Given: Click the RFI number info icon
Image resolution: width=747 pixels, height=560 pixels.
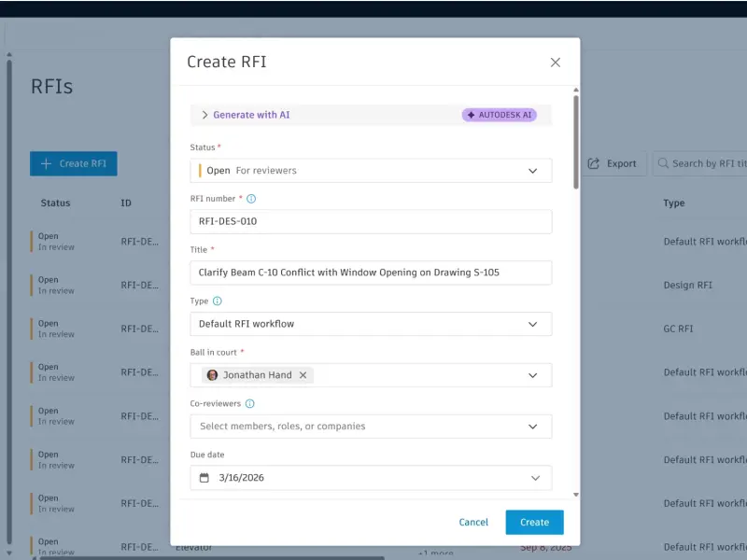Looking at the screenshot, I should [x=251, y=199].
